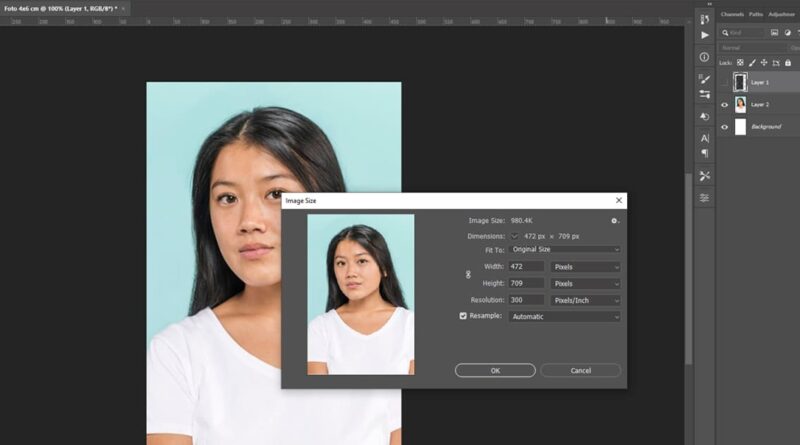Screen dimensions: 800x445
Task: Click the Resolution input field
Action: tap(526, 300)
